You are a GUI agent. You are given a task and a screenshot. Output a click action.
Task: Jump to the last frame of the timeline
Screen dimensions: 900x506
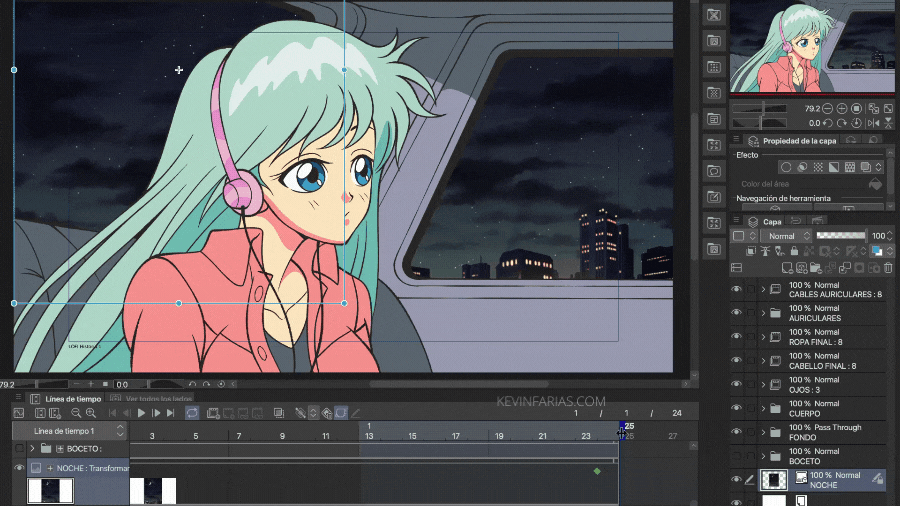point(170,413)
